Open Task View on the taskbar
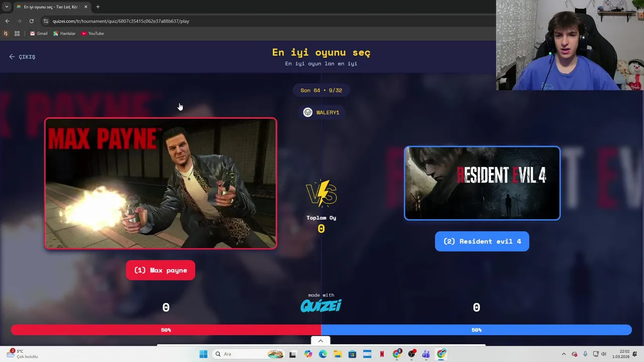The height and width of the screenshot is (362, 644). tap(292, 354)
